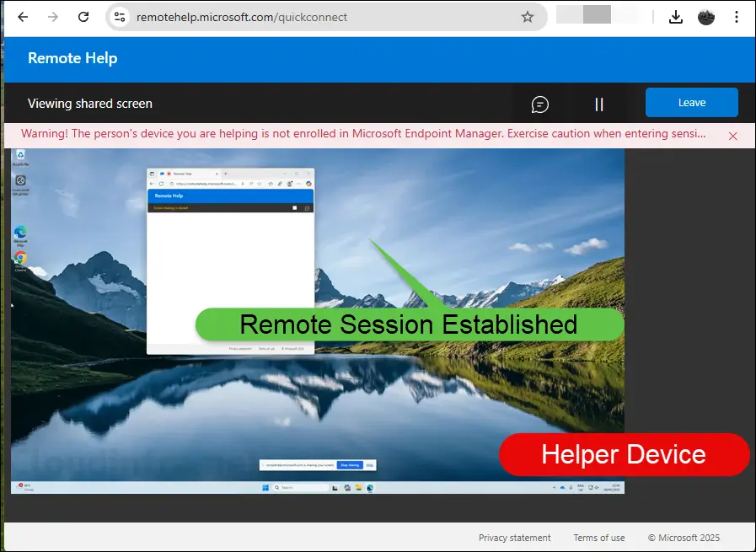This screenshot has height=552, width=756.
Task: Open the chat panel icon
Action: 540,104
